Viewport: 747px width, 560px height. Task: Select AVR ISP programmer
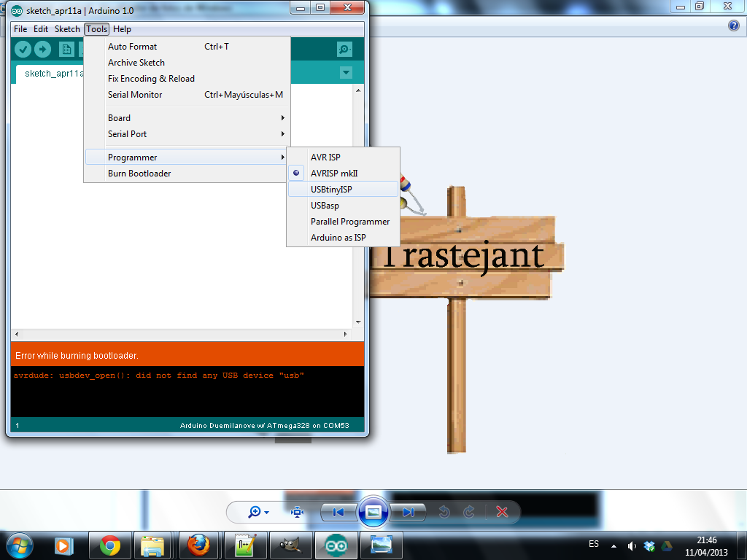(x=343, y=157)
